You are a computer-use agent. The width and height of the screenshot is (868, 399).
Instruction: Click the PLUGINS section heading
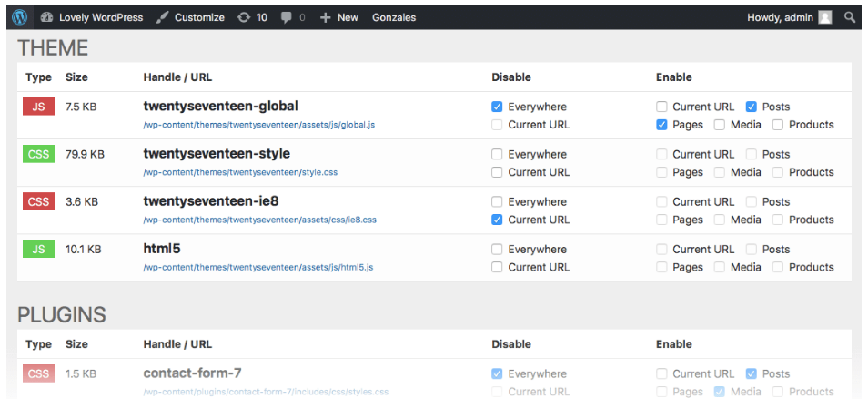(62, 315)
